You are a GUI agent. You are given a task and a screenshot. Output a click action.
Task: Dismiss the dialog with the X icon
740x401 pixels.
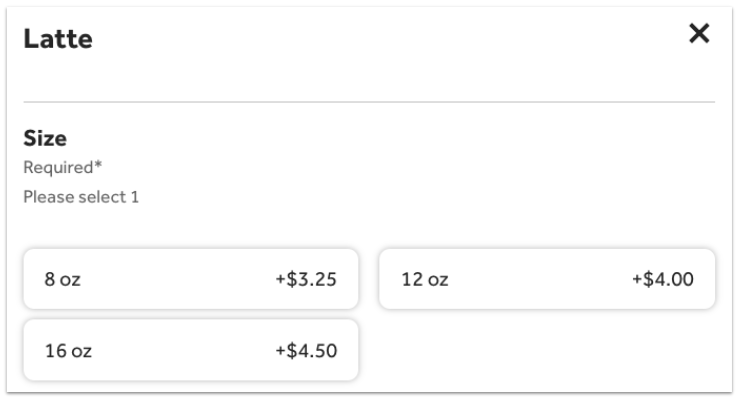click(x=699, y=34)
